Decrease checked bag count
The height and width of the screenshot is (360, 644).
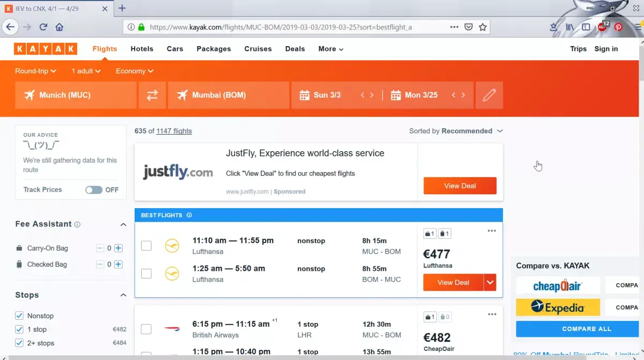pyautogui.click(x=100, y=265)
